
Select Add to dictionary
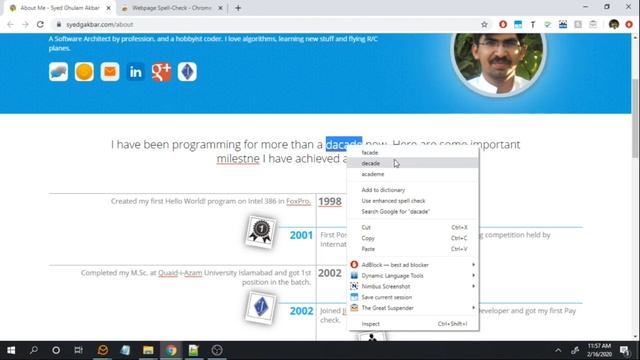coord(413,190)
